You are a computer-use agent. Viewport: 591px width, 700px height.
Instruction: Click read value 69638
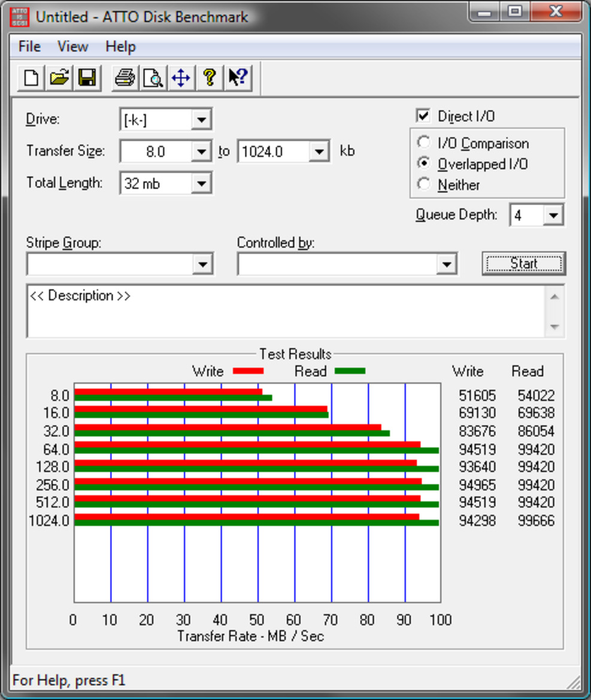tap(536, 413)
